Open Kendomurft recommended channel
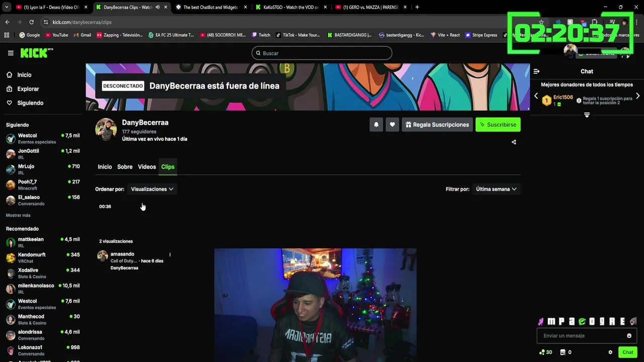Viewport: 644px width, 362px height. [x=43, y=257]
